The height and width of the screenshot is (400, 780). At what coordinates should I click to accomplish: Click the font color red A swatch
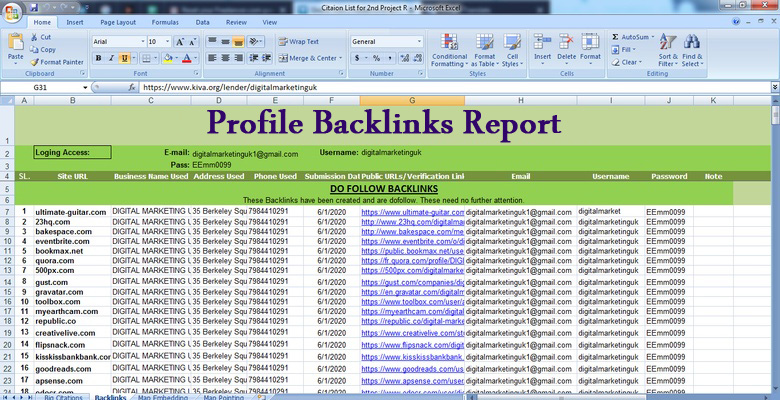pyautogui.click(x=187, y=58)
